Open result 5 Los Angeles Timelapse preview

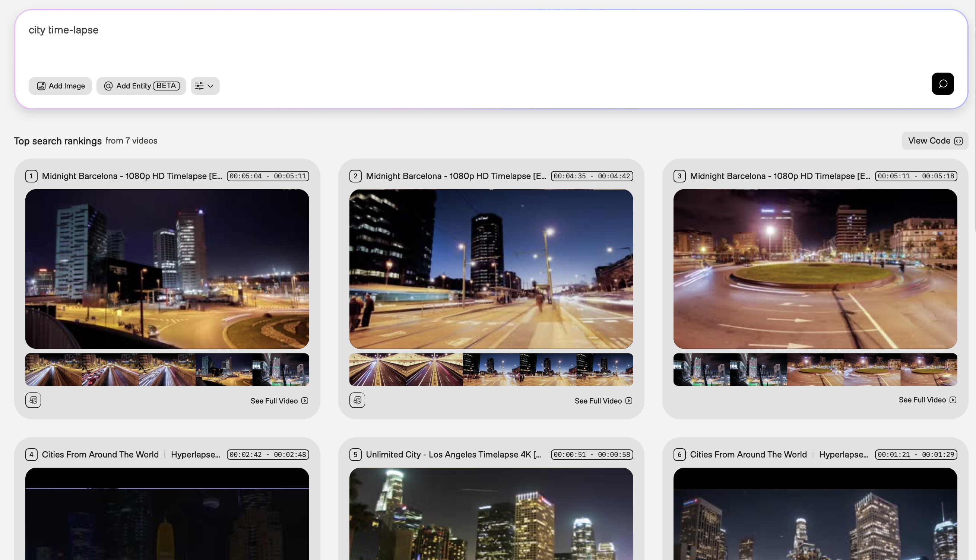(491, 513)
